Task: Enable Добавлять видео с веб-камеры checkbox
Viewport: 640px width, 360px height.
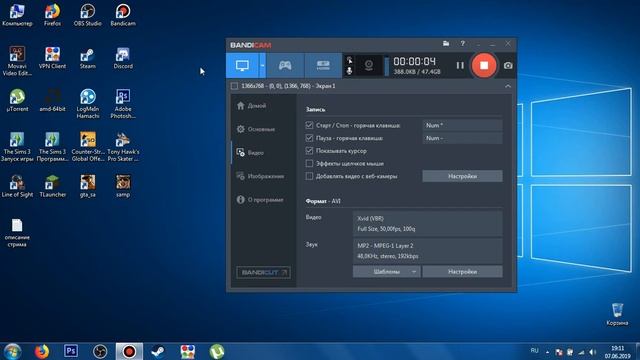Action: (309, 176)
